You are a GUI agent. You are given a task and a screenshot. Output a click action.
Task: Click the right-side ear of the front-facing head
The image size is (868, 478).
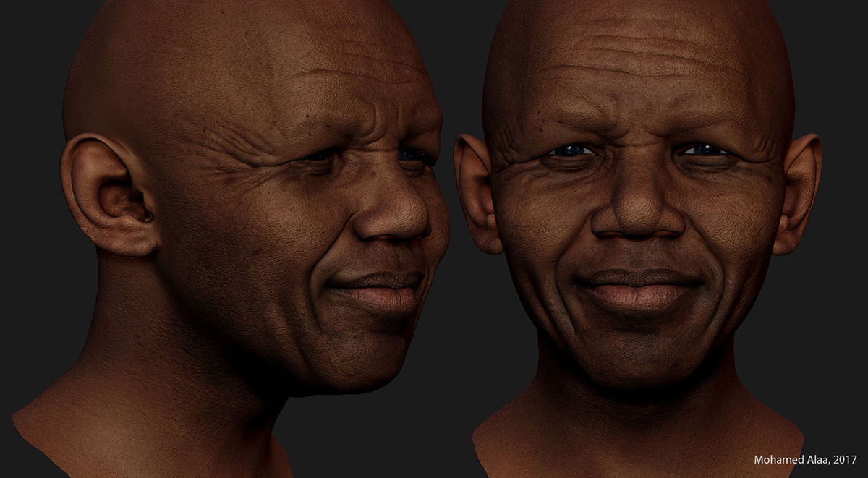(x=798, y=194)
